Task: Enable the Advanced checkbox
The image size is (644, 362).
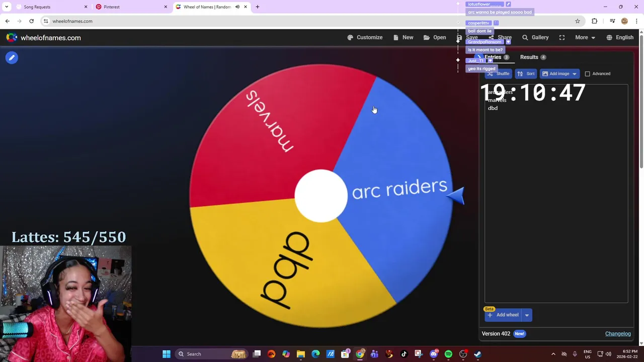Action: [x=587, y=74]
